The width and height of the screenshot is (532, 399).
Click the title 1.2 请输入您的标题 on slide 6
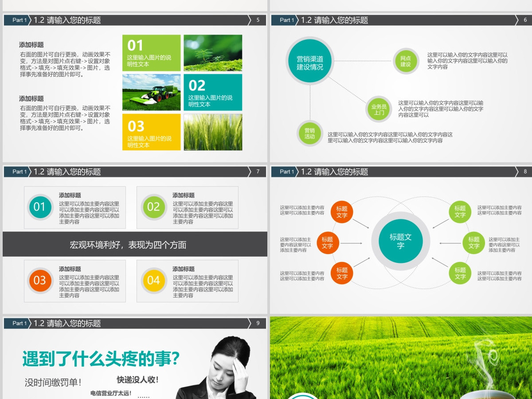[335, 20]
